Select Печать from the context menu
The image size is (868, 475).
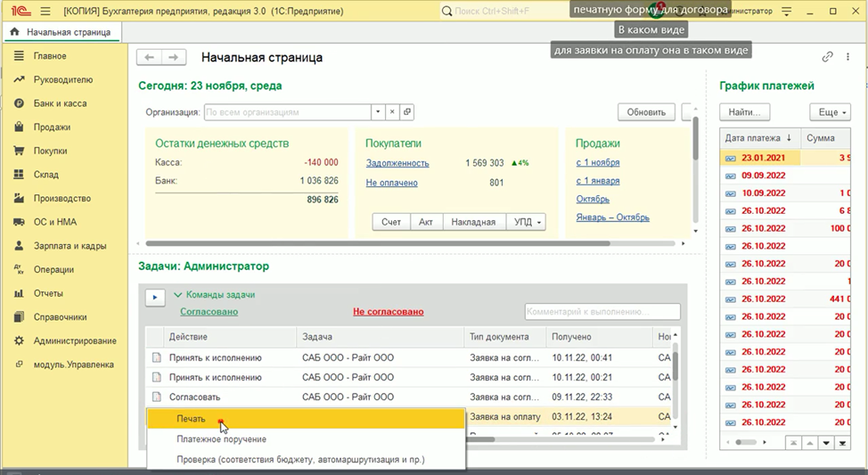click(306, 419)
